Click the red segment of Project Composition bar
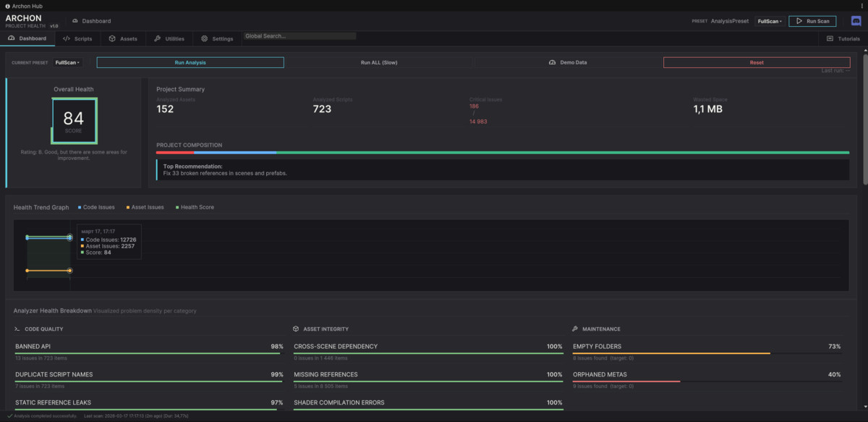The width and height of the screenshot is (868, 422). coord(175,153)
